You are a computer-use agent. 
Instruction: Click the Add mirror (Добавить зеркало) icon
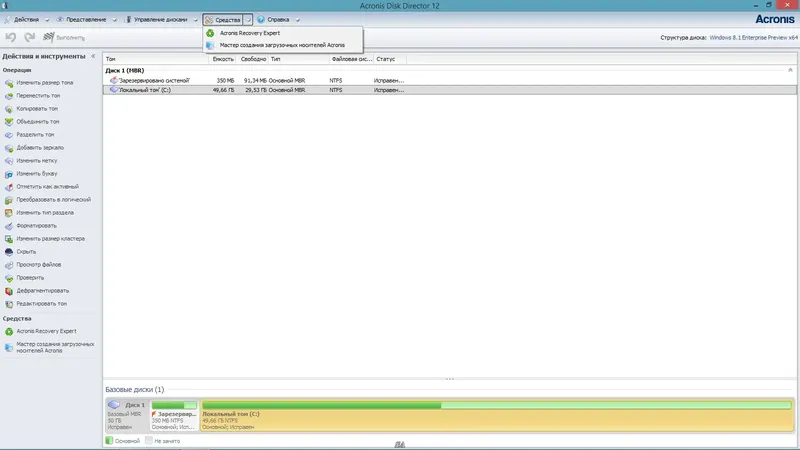coord(9,148)
